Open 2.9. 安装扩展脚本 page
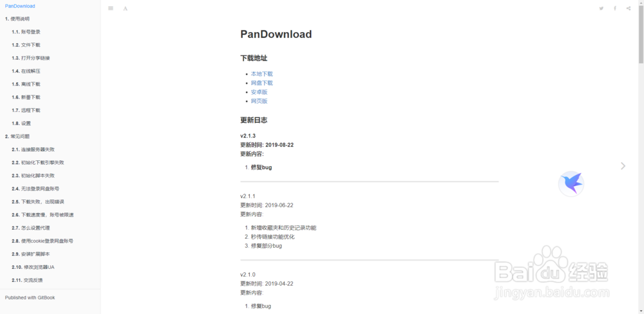The width and height of the screenshot is (644, 314). click(31, 254)
